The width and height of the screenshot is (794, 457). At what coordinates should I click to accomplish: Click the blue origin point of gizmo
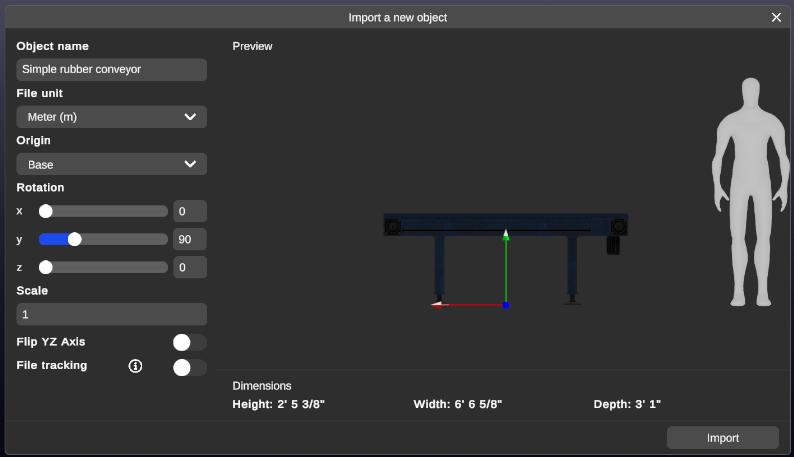tap(506, 305)
